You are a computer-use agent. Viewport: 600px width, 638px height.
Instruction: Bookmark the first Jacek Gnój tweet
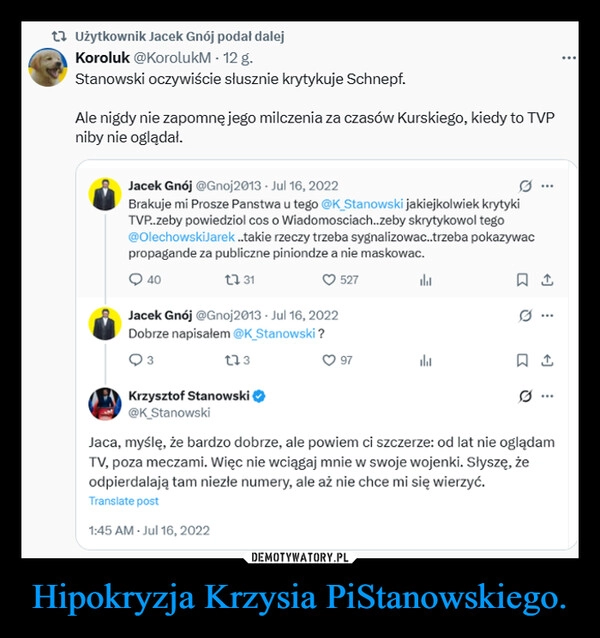pos(522,280)
